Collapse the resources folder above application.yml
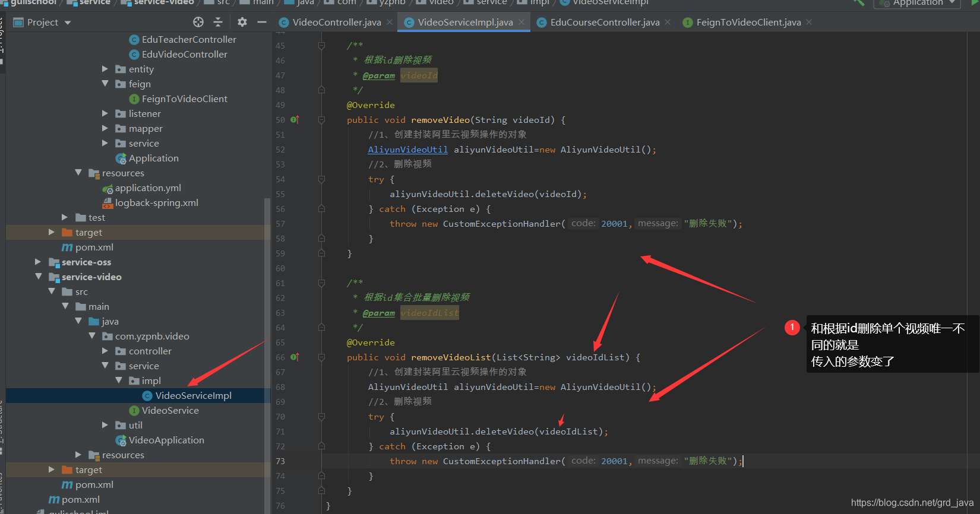The width and height of the screenshot is (980, 514). pos(78,173)
